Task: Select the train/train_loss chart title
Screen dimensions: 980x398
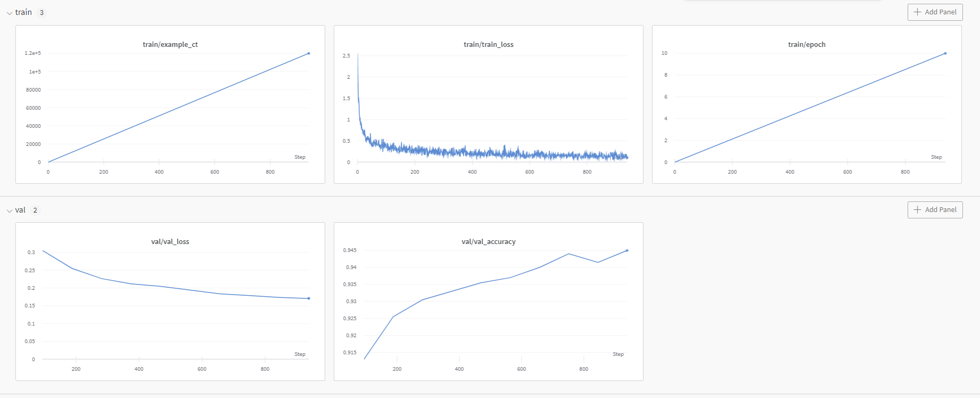Action: (489, 45)
